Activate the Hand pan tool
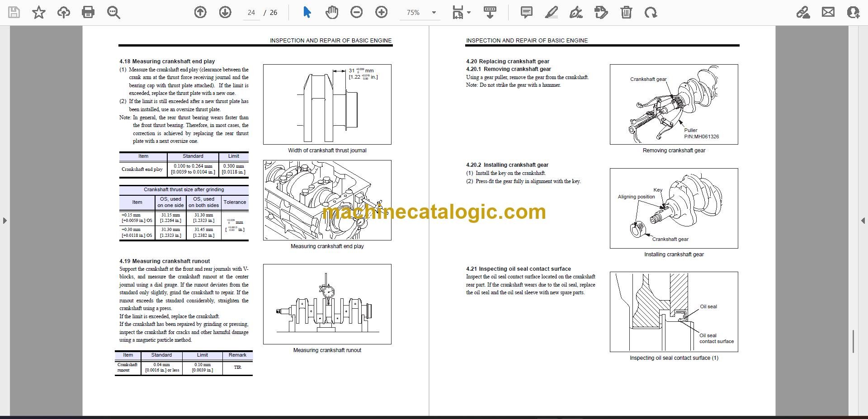This screenshot has width=868, height=419. point(332,12)
